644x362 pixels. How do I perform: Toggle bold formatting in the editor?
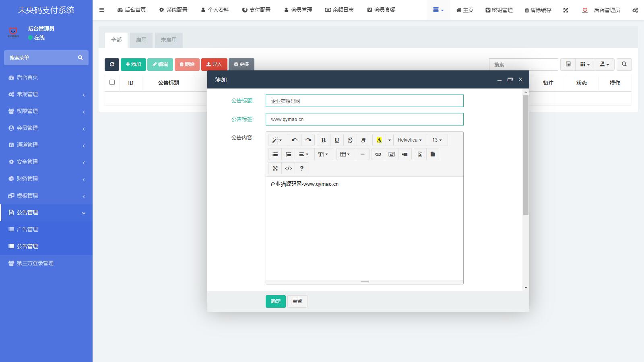pos(323,140)
